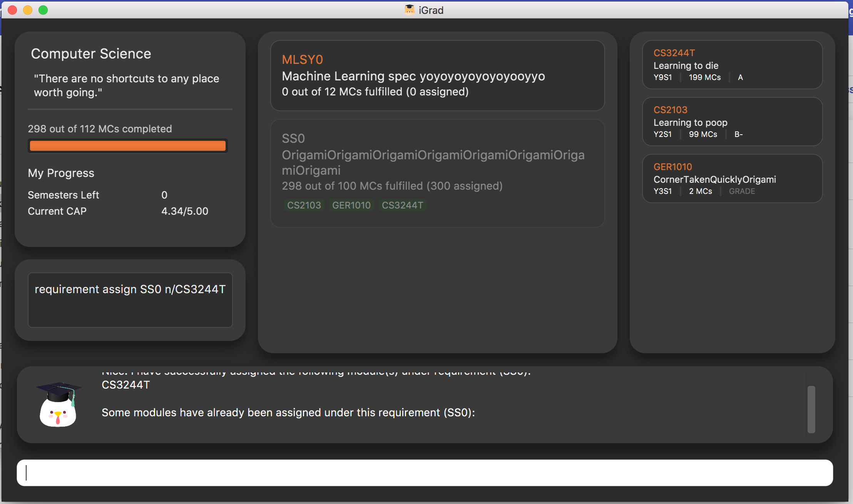
Task: Click in the bottom command input field
Action: (425, 473)
